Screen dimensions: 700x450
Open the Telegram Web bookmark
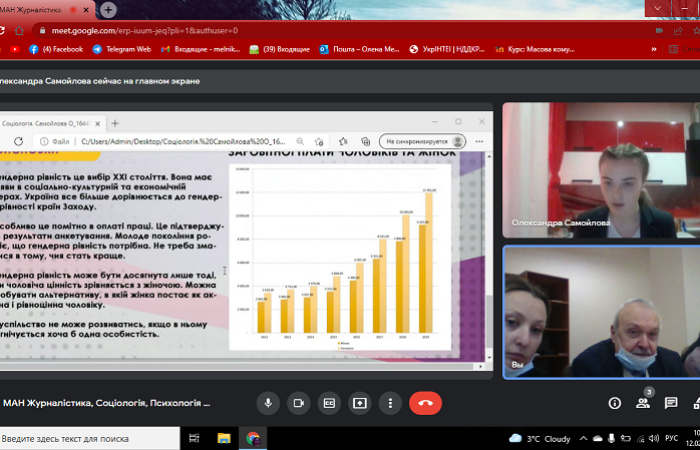[x=123, y=48]
